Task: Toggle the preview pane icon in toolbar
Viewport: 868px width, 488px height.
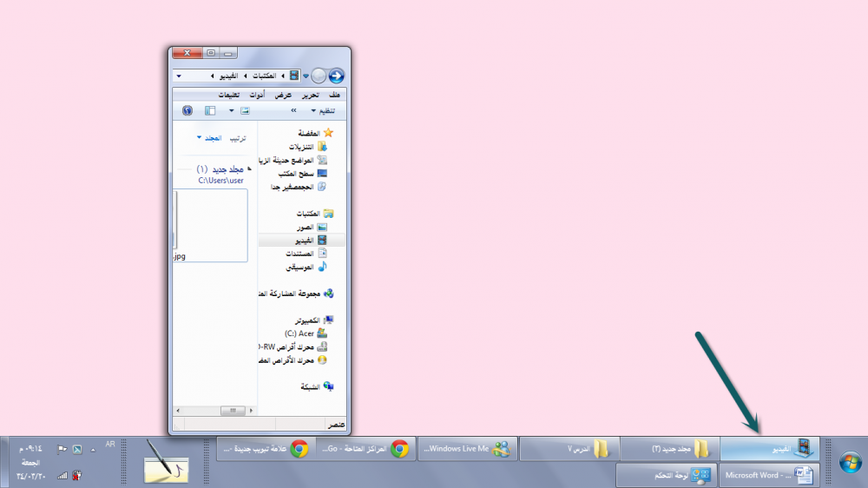Action: pos(210,111)
